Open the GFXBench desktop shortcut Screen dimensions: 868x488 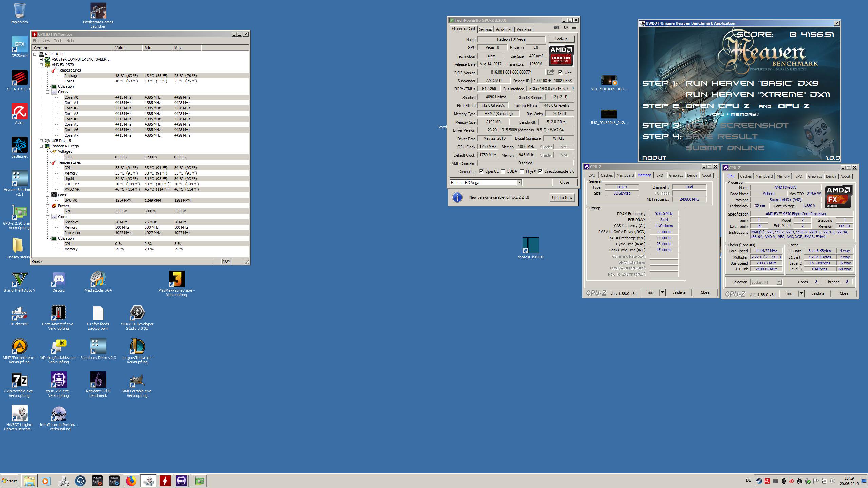click(x=19, y=44)
